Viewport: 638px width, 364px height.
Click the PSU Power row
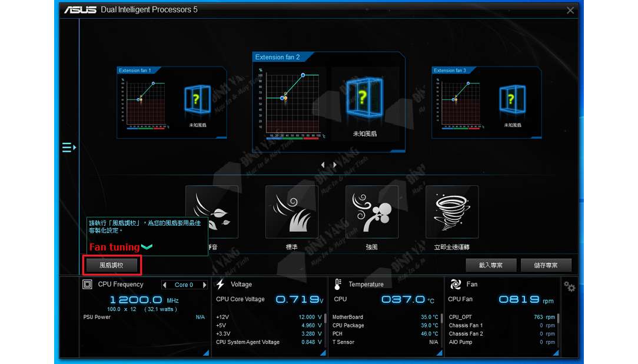tap(144, 317)
